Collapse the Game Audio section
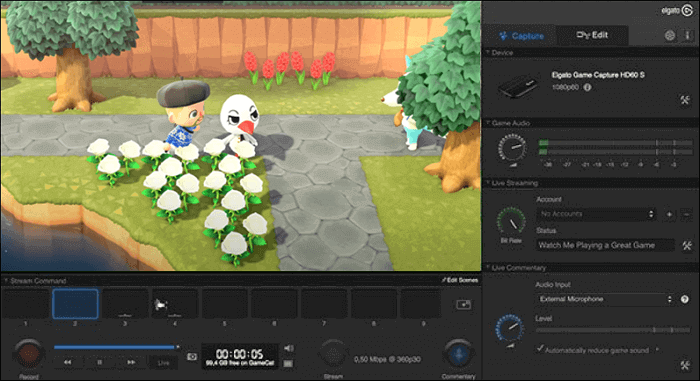The image size is (700, 381). [488, 123]
